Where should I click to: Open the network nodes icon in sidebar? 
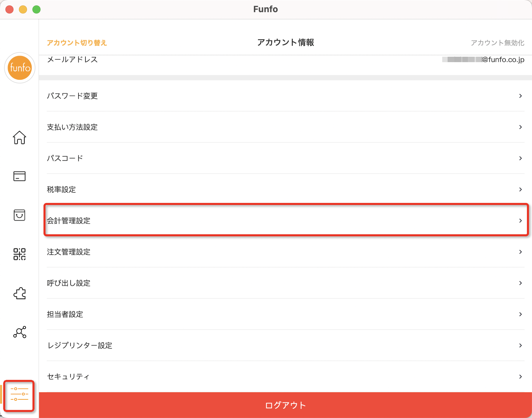coord(20,332)
